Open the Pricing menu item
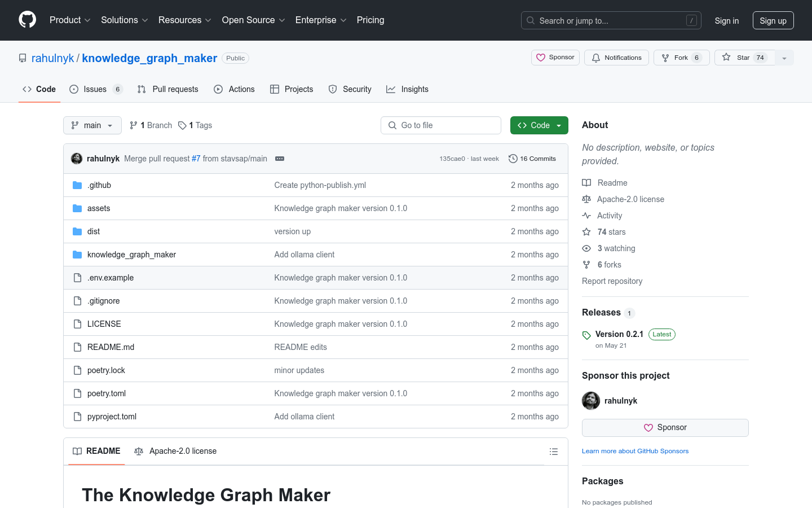Screen dimensions: 812x508 (370, 20)
